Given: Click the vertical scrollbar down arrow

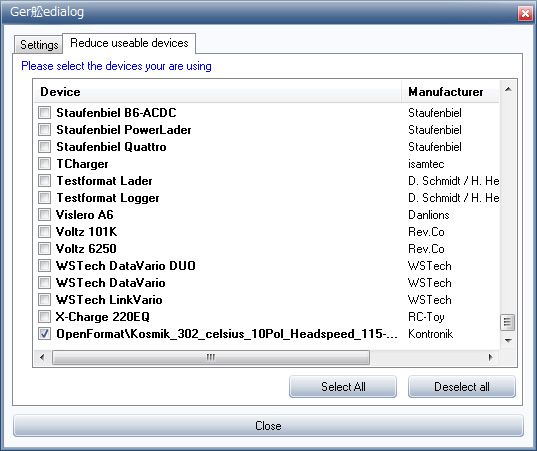Looking at the screenshot, I should [x=508, y=340].
